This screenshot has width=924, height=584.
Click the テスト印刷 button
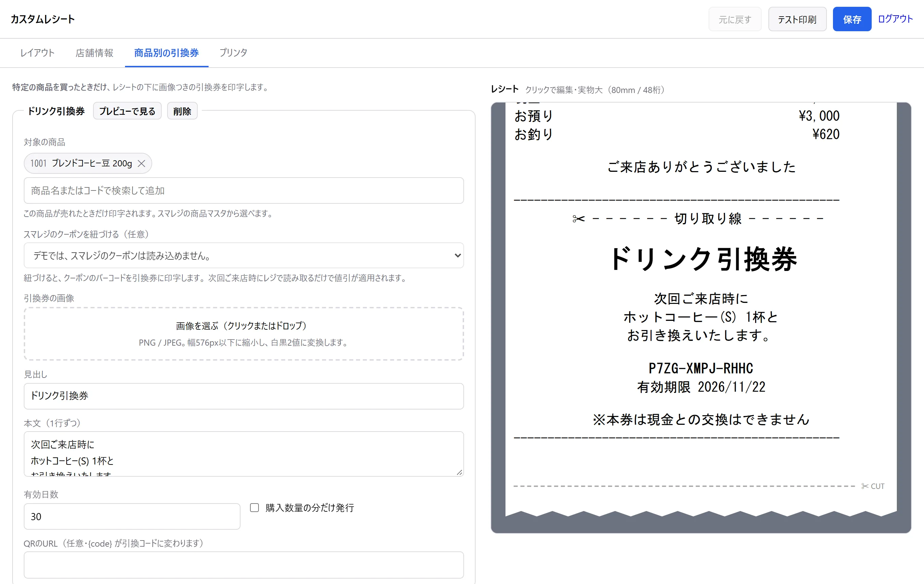(797, 19)
